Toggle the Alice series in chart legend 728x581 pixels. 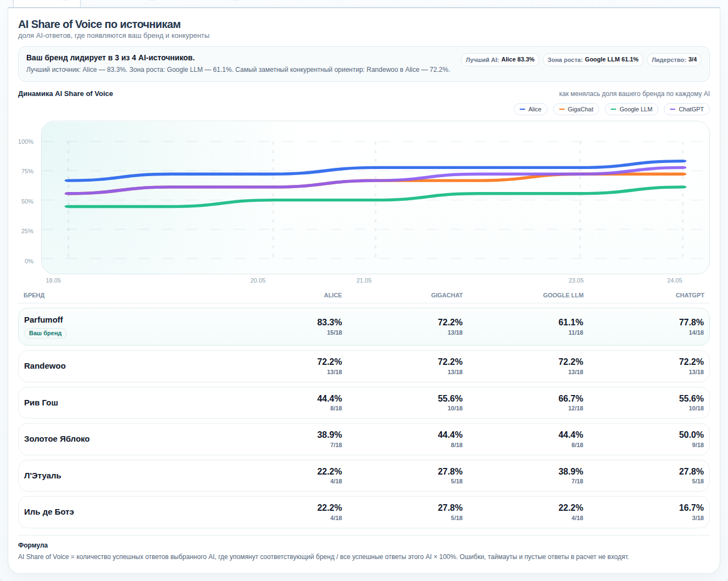coord(531,109)
